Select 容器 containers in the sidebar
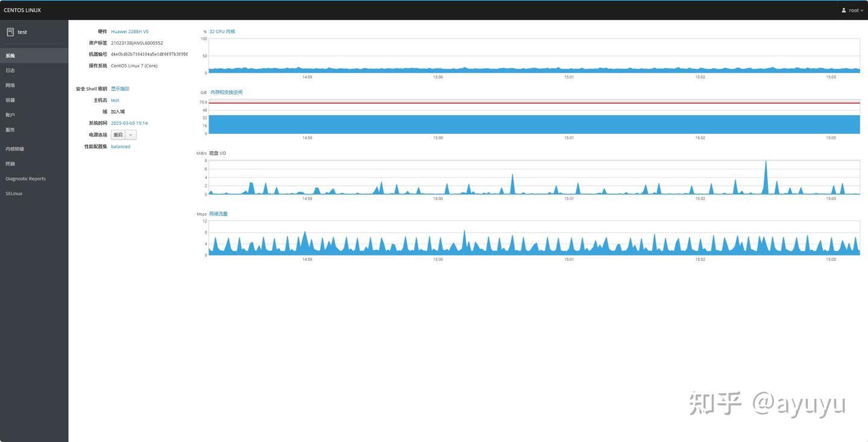Viewport: 868px width, 442px height. click(10, 100)
